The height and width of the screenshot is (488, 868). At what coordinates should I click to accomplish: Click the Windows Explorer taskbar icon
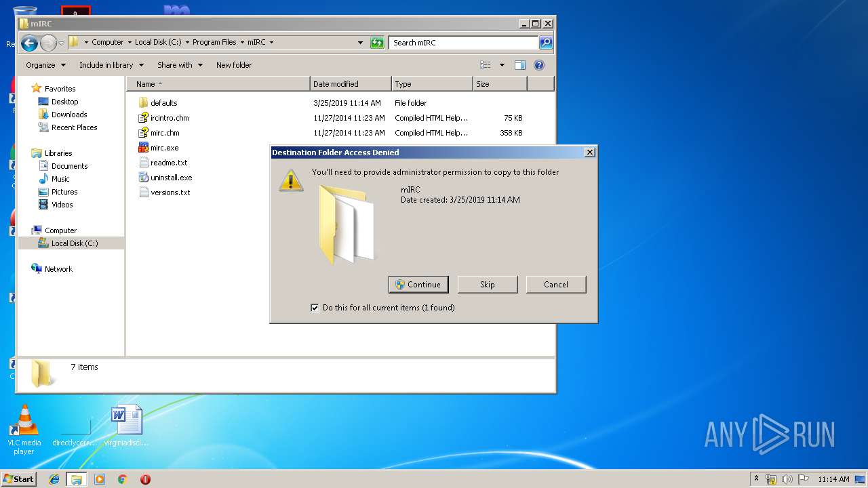77,479
